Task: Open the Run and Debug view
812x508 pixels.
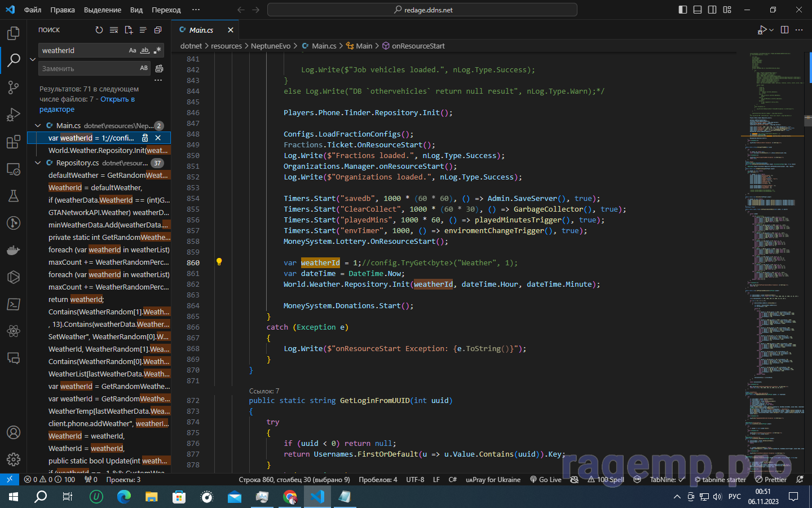Action: pyautogui.click(x=14, y=115)
